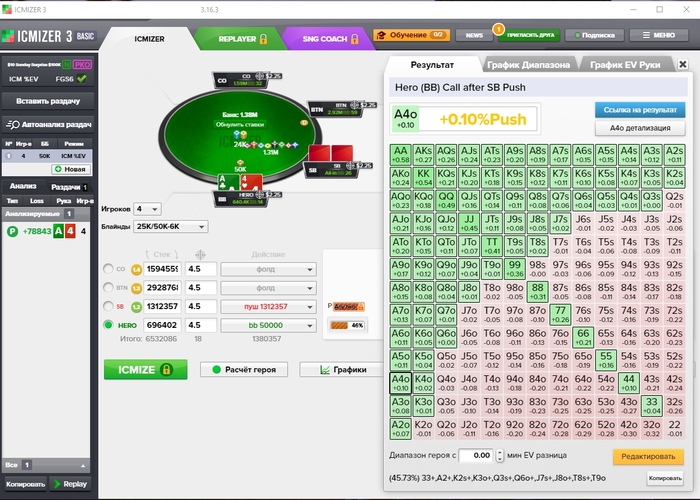
Task: Click the dealer button chip on the table
Action: pyautogui.click(x=304, y=122)
